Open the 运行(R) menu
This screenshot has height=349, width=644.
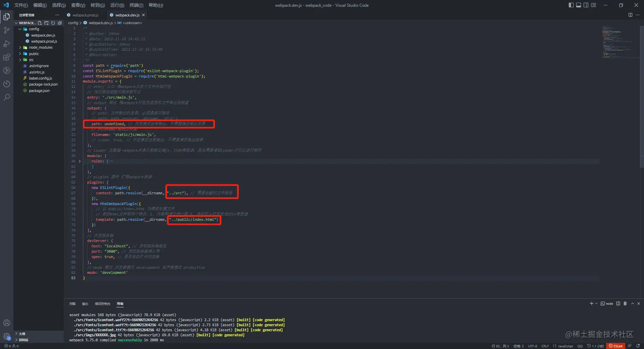point(117,5)
